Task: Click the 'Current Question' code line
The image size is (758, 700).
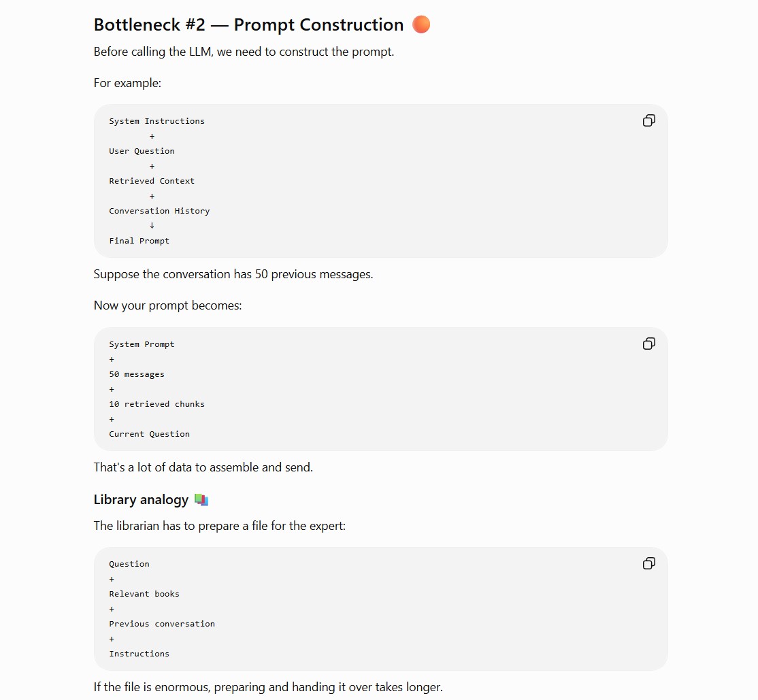Action: pos(150,434)
